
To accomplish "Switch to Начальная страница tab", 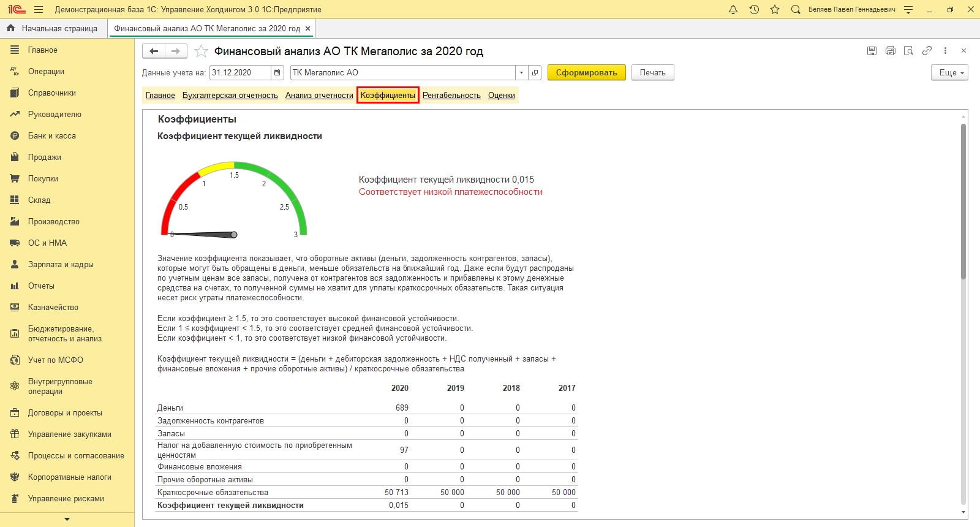I will pyautogui.click(x=53, y=29).
